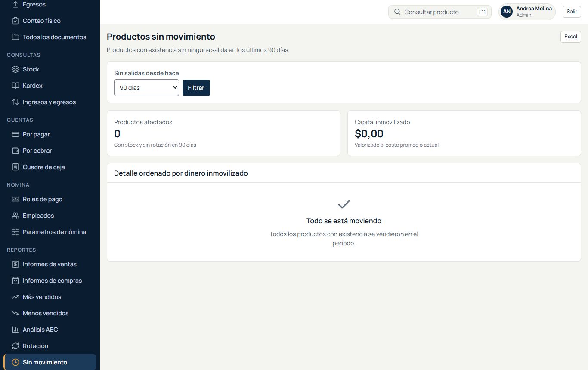Select Análisis ABC report
Image resolution: width=588 pixels, height=370 pixels.
click(50, 330)
